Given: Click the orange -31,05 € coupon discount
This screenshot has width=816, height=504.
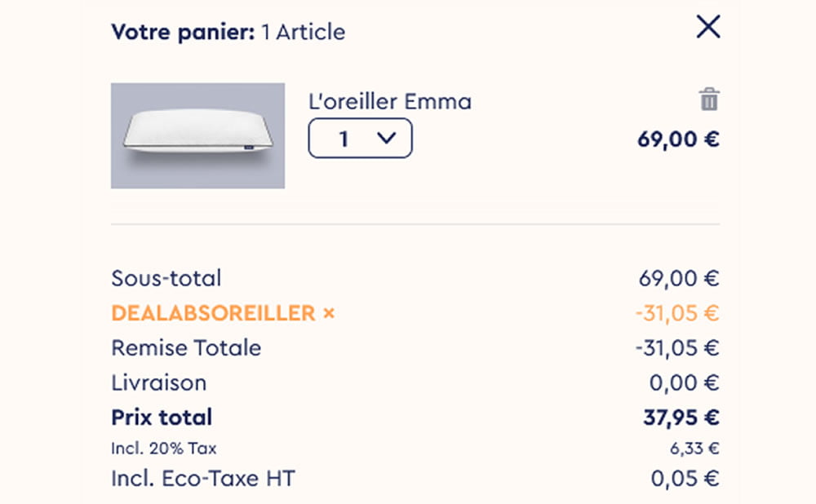Looking at the screenshot, I should 676,313.
